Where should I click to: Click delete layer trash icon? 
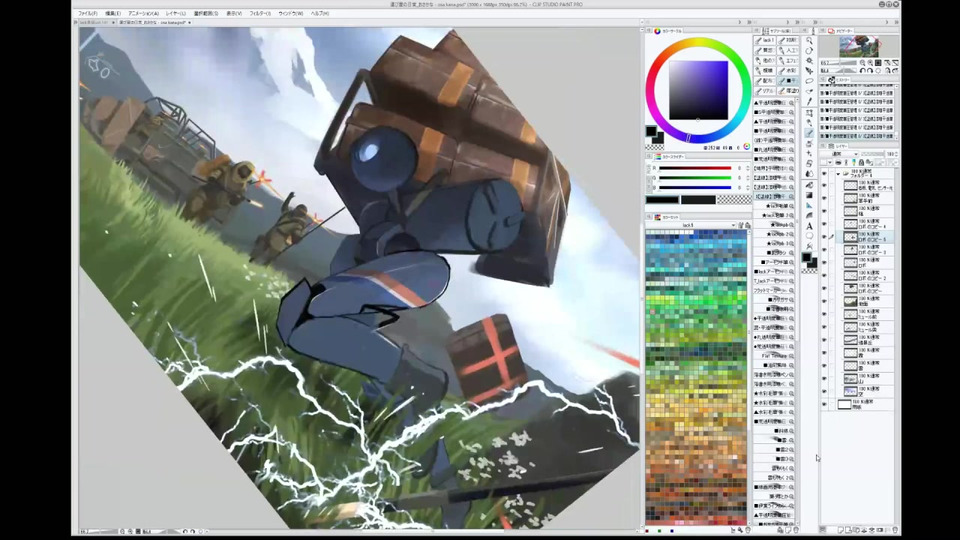click(x=894, y=530)
